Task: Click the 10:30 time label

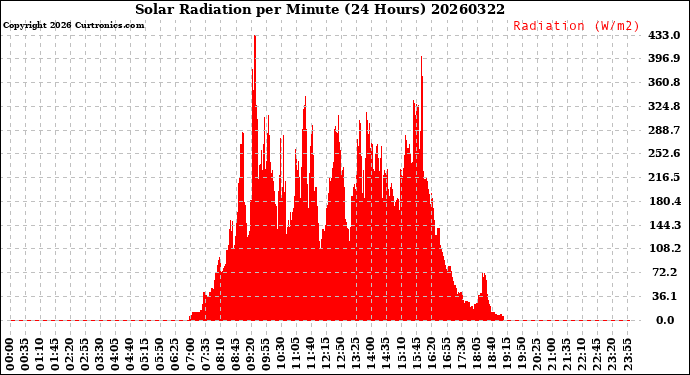Action: coord(280,355)
